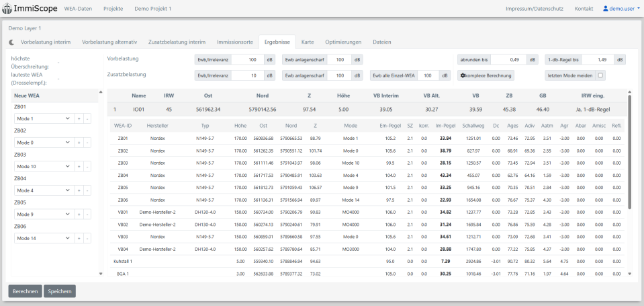
Task: Toggle dark mode moon icon
Action: [11, 42]
